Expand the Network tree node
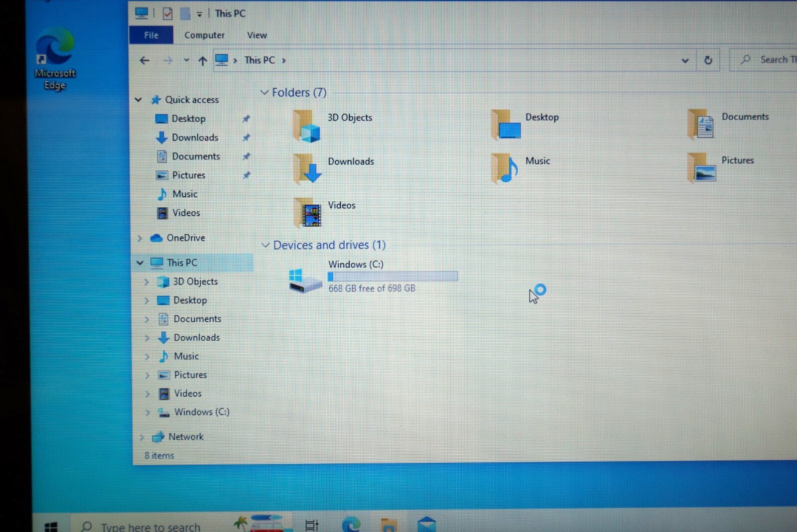 (x=142, y=437)
